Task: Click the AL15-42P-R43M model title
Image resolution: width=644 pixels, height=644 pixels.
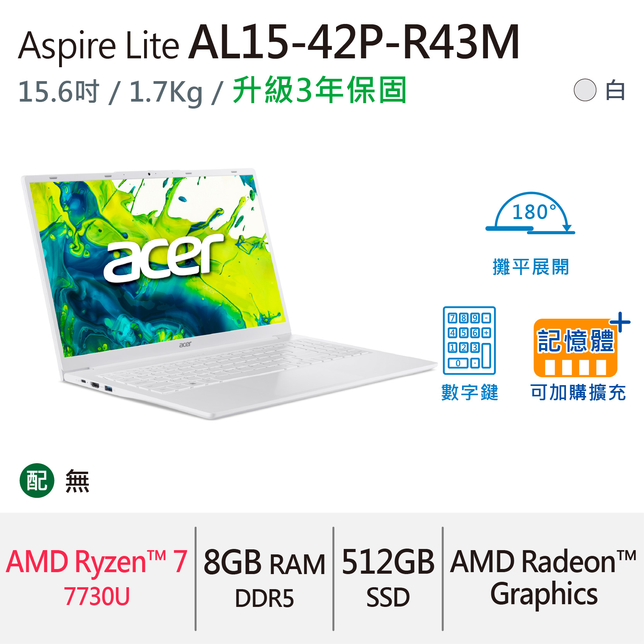Action: tap(354, 42)
